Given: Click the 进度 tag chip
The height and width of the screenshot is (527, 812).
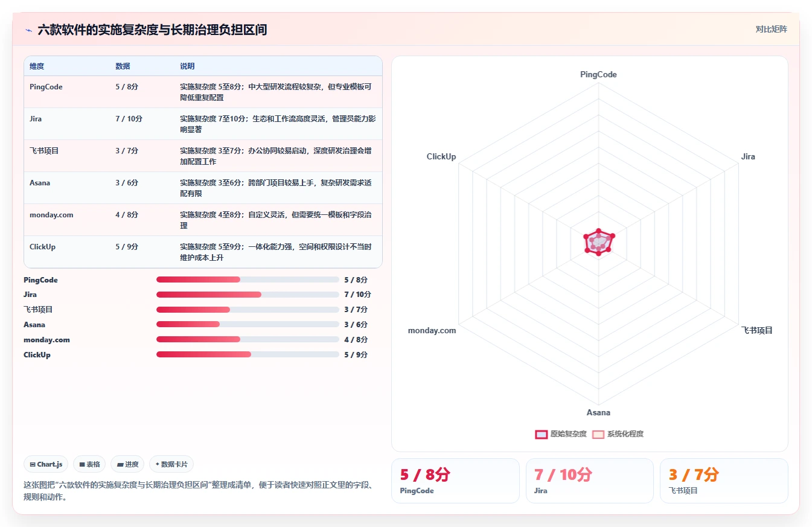Looking at the screenshot, I should 127,464.
